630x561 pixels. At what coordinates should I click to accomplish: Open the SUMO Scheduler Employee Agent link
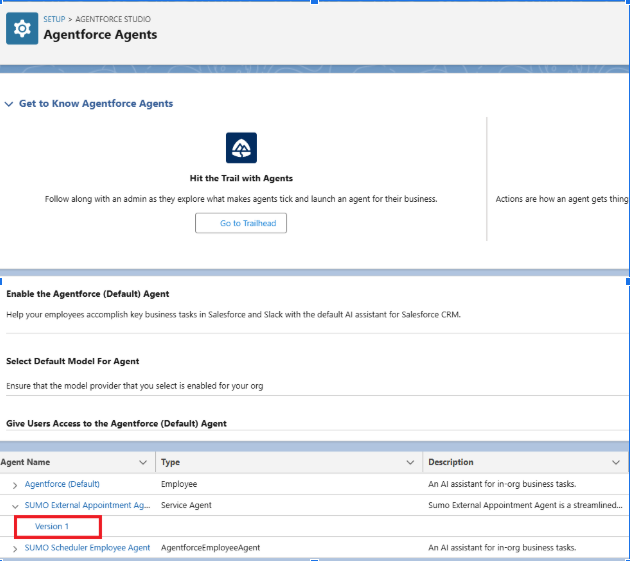click(x=87, y=548)
